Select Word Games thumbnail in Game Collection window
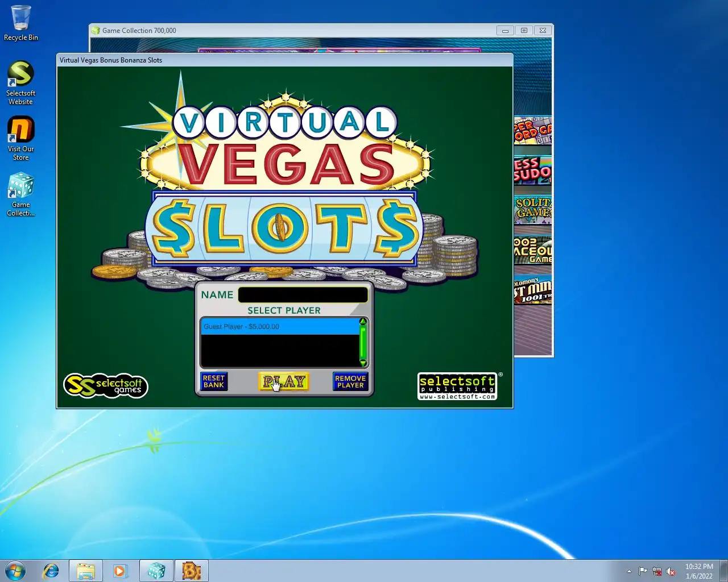Image resolution: width=728 pixels, height=582 pixels. tap(533, 131)
